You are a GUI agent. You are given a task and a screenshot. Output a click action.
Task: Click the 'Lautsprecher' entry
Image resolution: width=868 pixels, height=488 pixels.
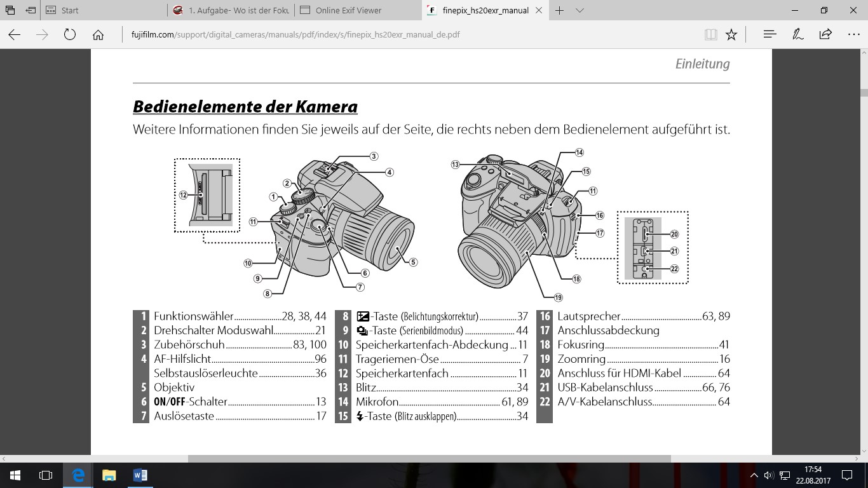click(x=589, y=316)
